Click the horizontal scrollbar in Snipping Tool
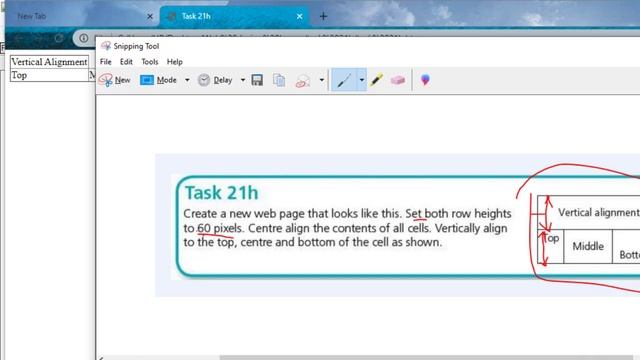The width and height of the screenshot is (640, 360). pos(427,358)
